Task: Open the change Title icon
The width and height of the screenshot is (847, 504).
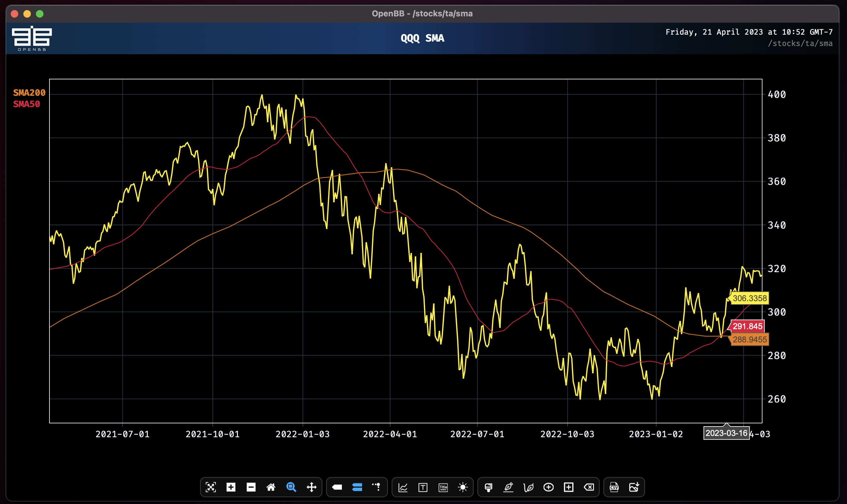Action: click(x=443, y=488)
